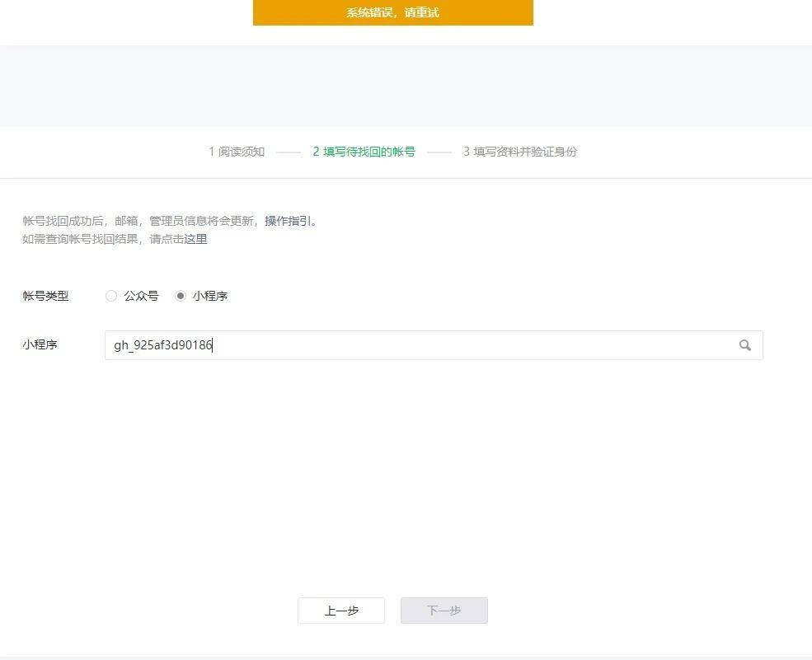Select step 3 填写资料并验证身份

(x=520, y=152)
